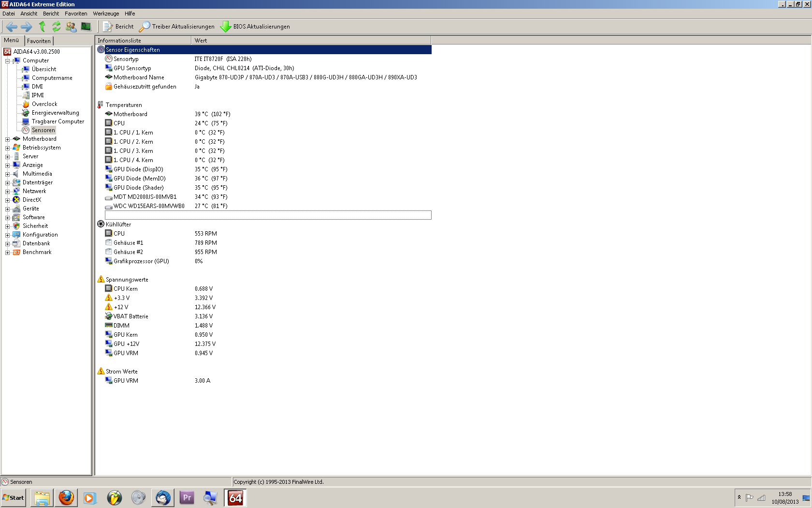Open the Datei menu
Viewport: 812px width, 508px height.
pyautogui.click(x=9, y=14)
